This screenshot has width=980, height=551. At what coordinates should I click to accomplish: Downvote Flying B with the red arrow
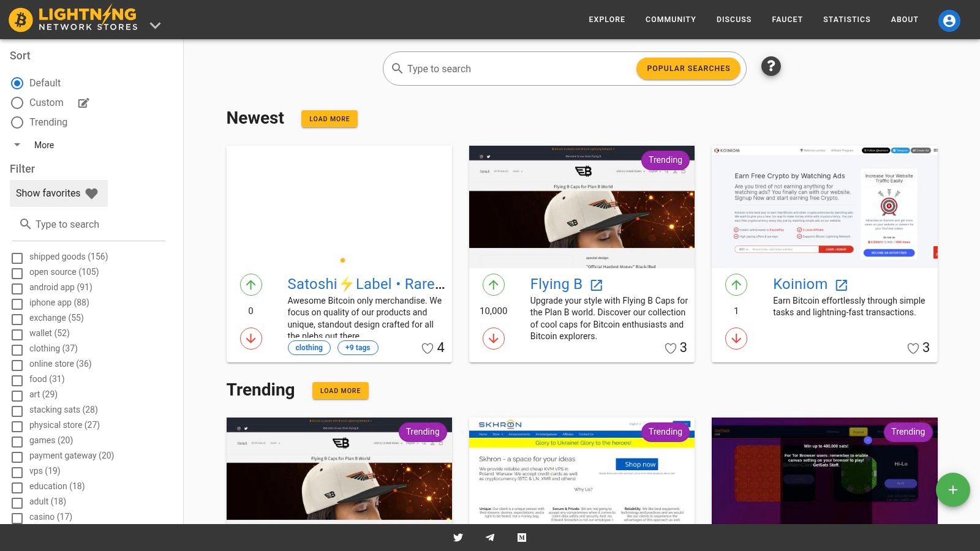[494, 338]
